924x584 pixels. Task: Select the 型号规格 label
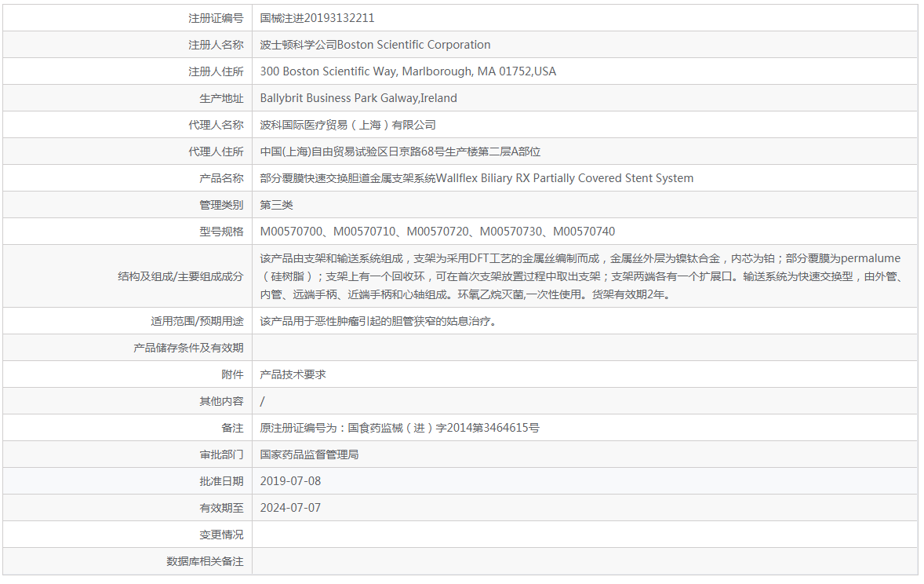(x=221, y=232)
